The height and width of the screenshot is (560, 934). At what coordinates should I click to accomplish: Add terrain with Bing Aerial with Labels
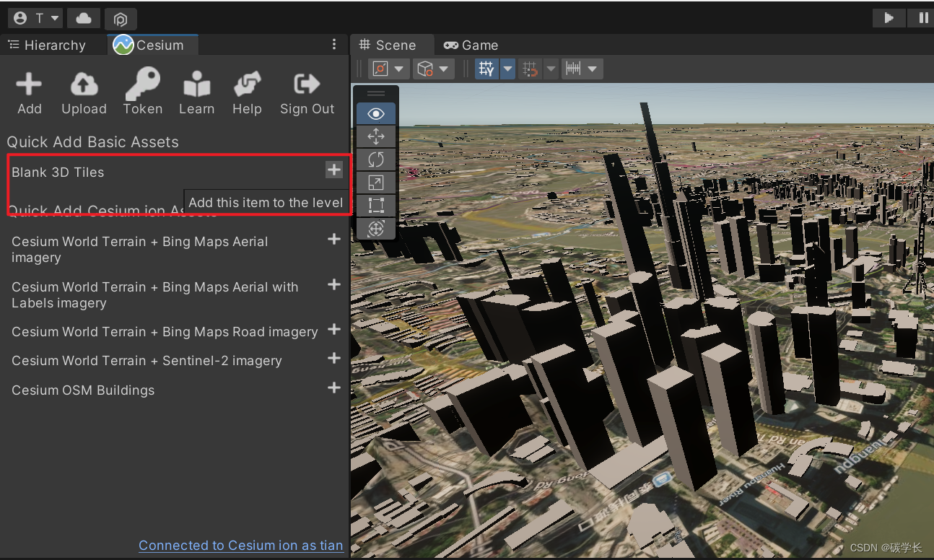[333, 284]
